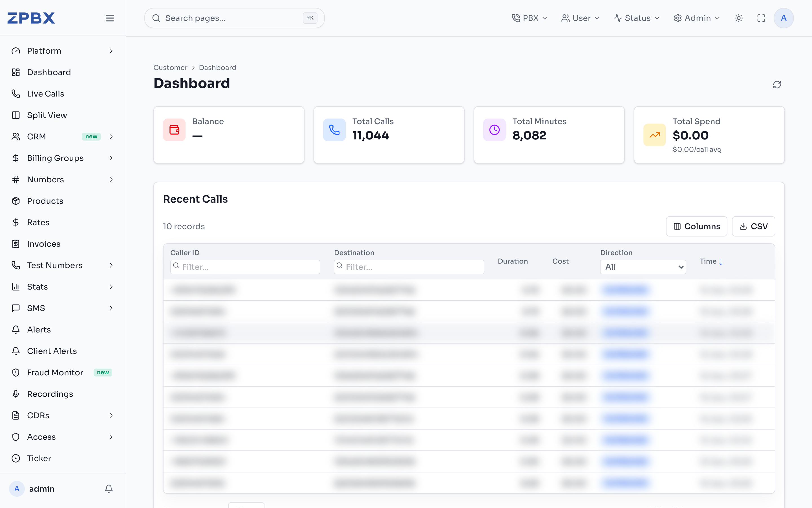Click the Caller ID filter field
Screen dimensions: 812x508
point(245,267)
